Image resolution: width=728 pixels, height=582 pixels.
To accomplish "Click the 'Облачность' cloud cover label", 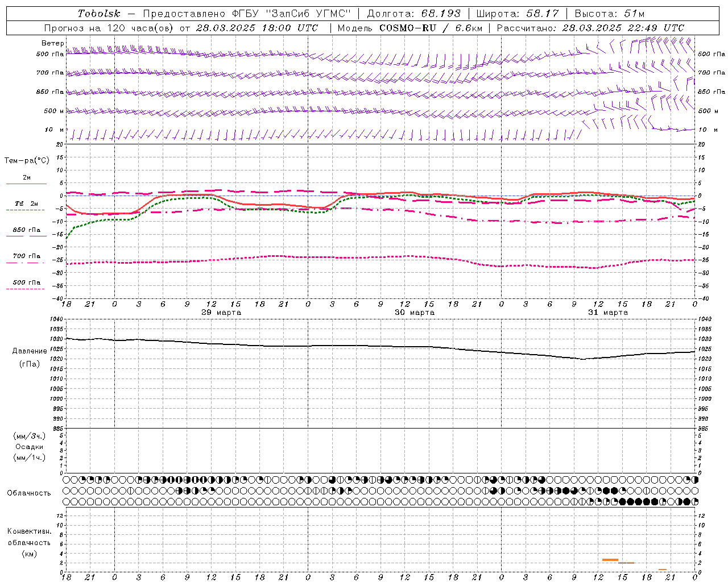I will click(29, 493).
